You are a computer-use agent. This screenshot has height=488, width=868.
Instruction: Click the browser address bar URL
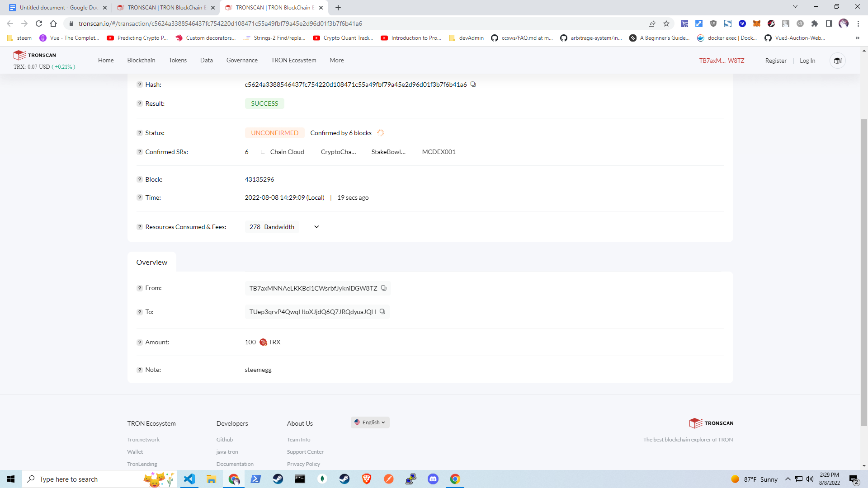[220, 23]
